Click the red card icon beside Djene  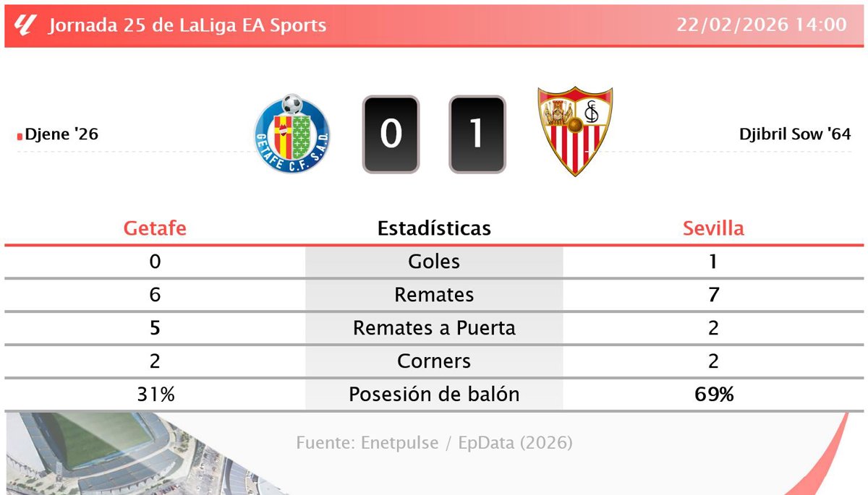tap(20, 136)
